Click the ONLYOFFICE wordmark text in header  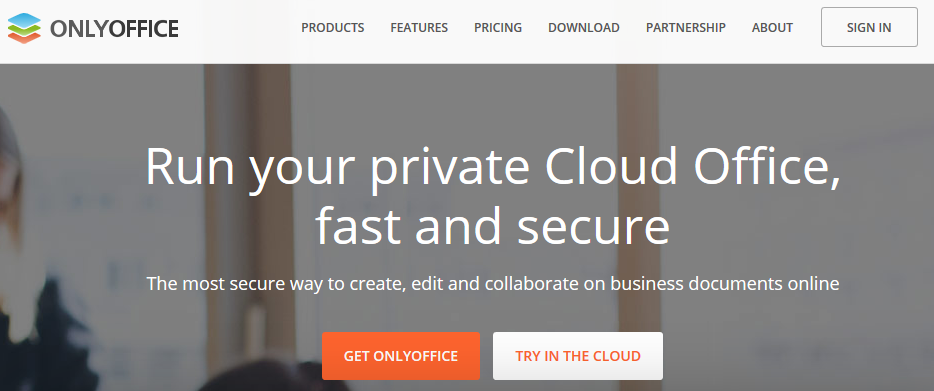[114, 29]
